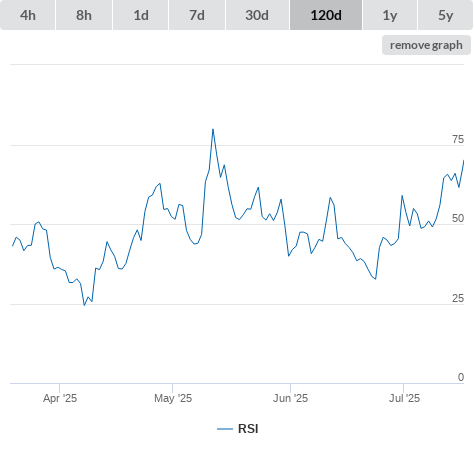Choose the 1d time range tab
This screenshot has width=474, height=455.
pos(141,15)
